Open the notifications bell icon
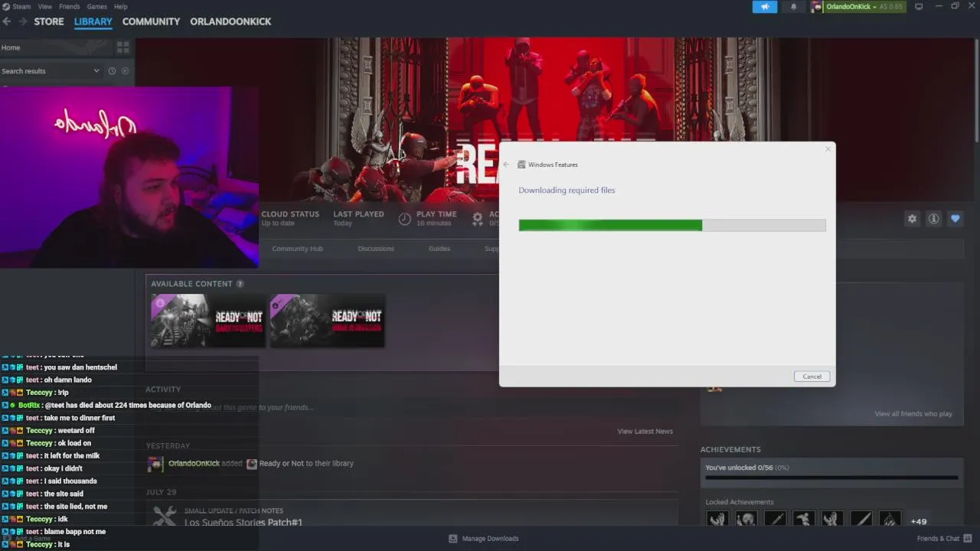980x551 pixels. 793,7
